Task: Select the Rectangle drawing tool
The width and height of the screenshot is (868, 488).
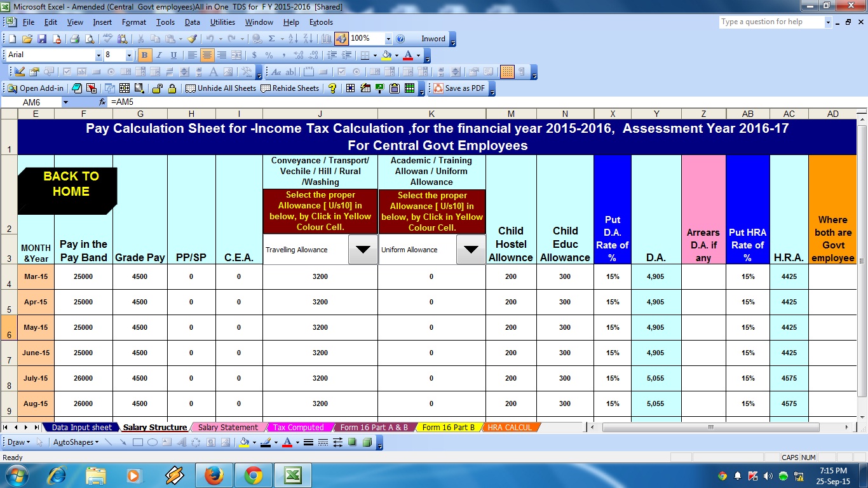Action: (137, 442)
